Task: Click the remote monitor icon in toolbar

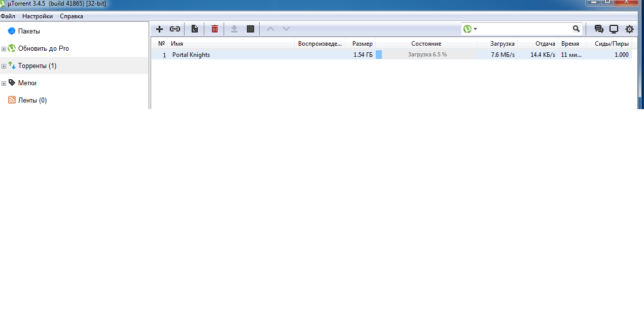Action: click(x=614, y=29)
